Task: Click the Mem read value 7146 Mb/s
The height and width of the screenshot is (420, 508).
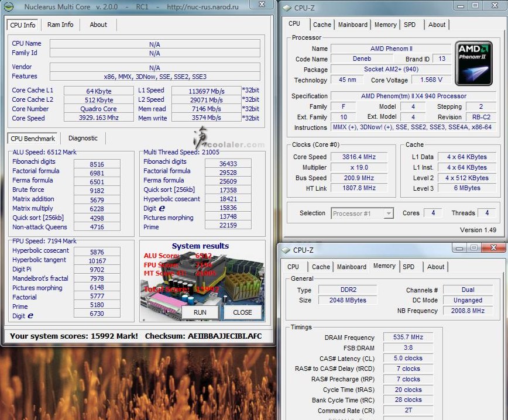Action: tap(207, 109)
